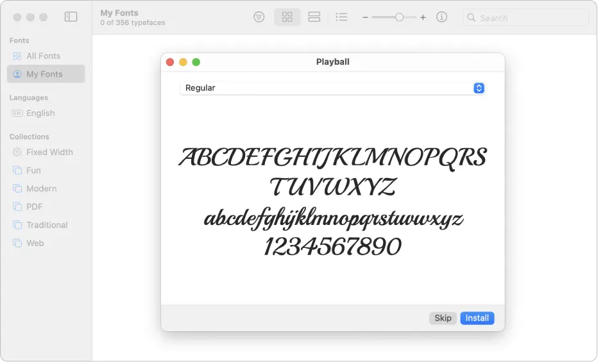The width and height of the screenshot is (598, 364).
Task: Click the minus icon to shrink preview size
Action: click(x=365, y=17)
